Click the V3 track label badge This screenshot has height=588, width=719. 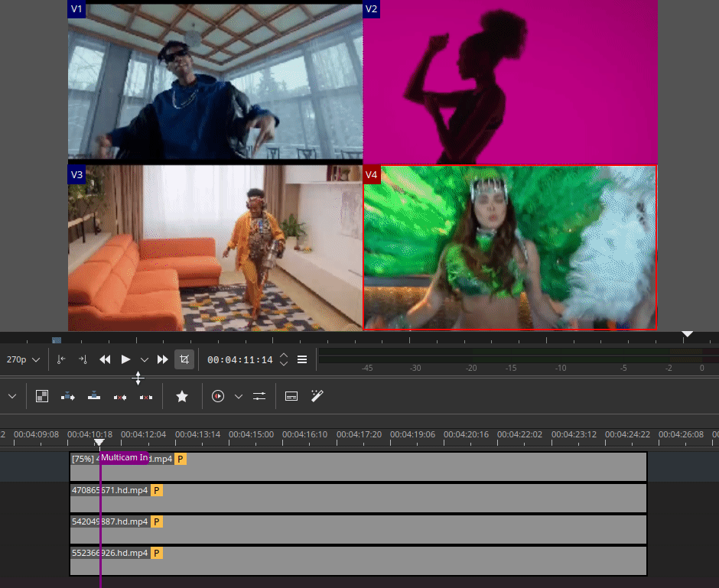coord(76,174)
